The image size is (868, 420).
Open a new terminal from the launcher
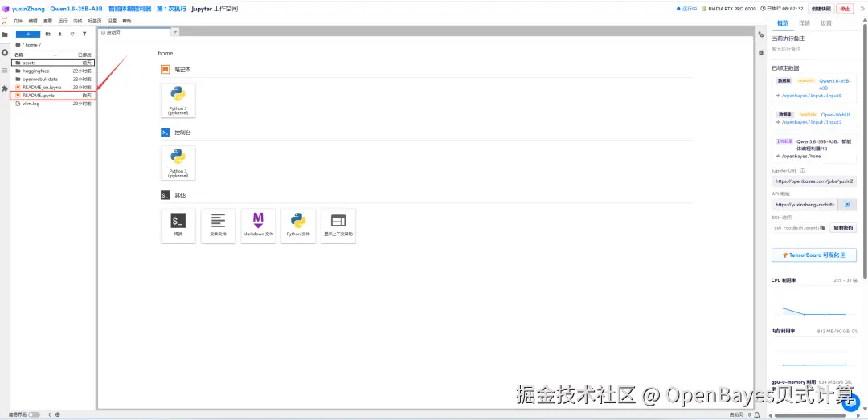click(x=178, y=226)
